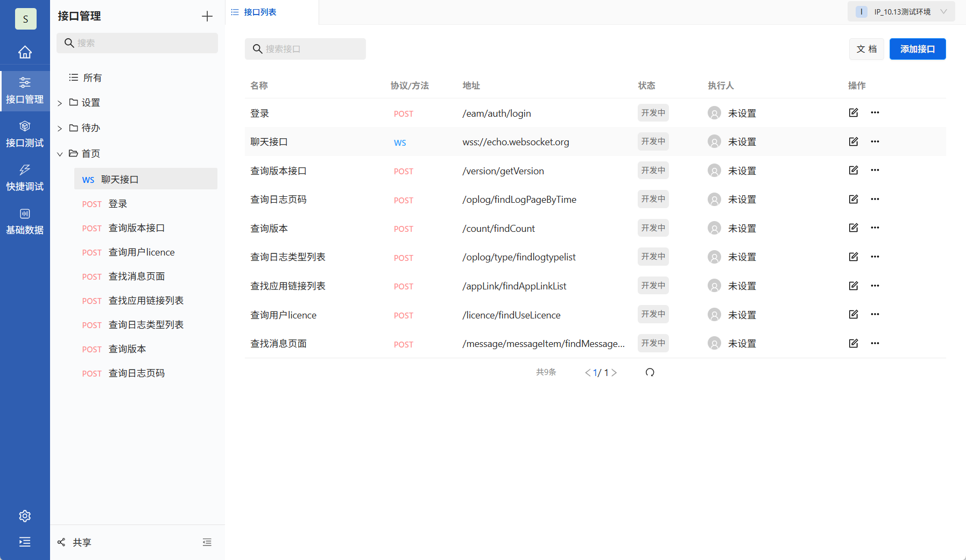
Task: Edit the 查询日志页码 row
Action: click(854, 199)
